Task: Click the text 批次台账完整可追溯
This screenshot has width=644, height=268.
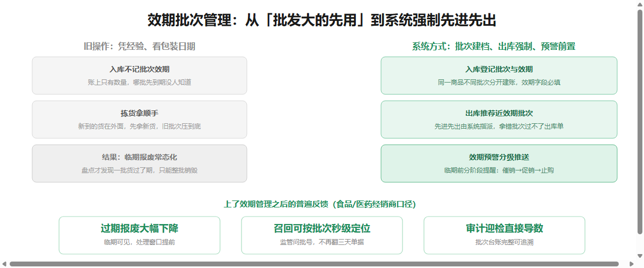Action: (x=504, y=242)
